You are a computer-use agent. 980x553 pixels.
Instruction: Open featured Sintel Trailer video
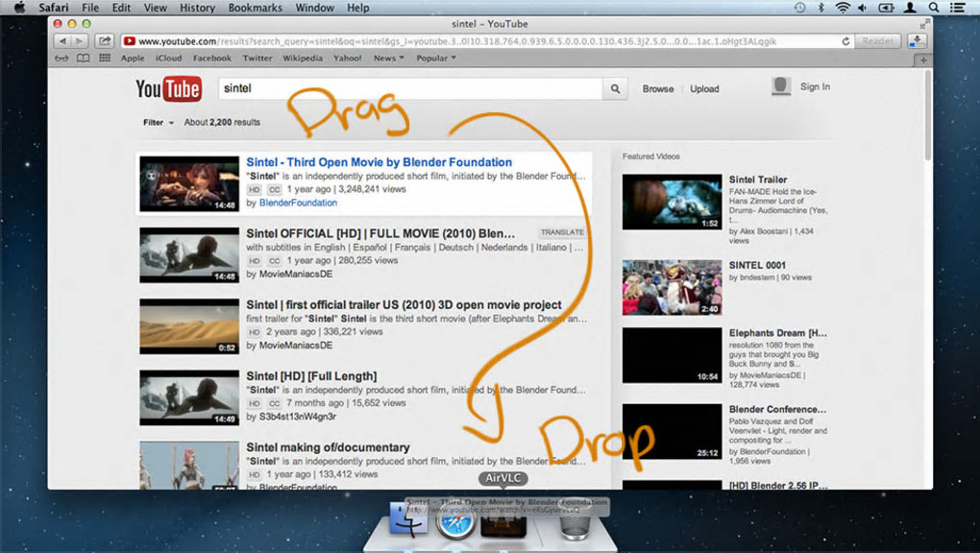tap(757, 180)
